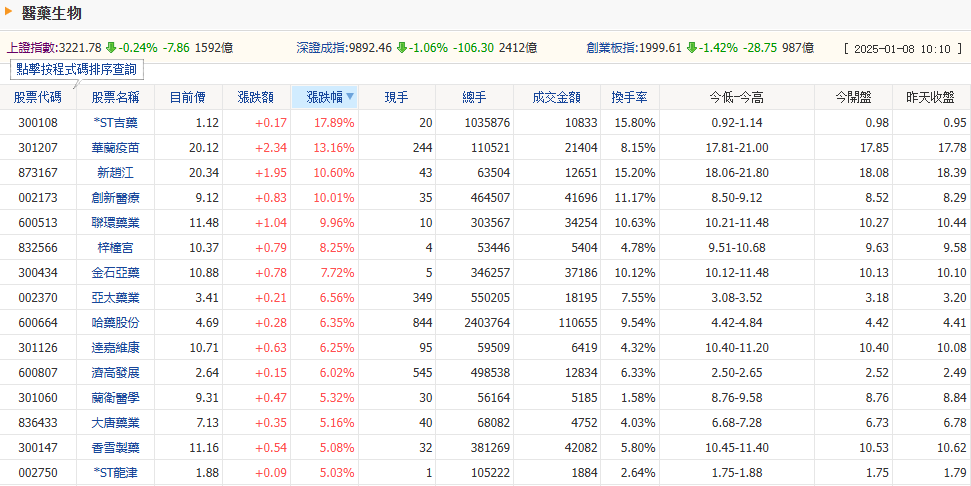
Task: Click the 上證指數 index label
Action: (31, 47)
